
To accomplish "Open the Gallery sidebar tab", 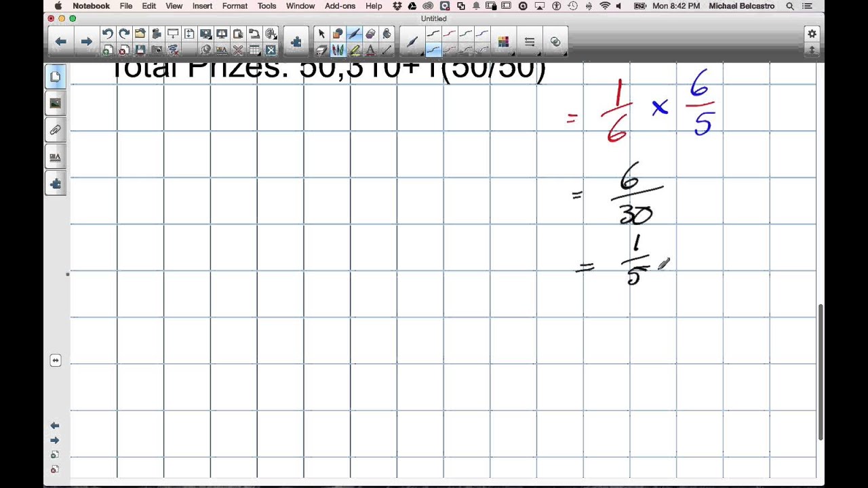I will (x=55, y=104).
